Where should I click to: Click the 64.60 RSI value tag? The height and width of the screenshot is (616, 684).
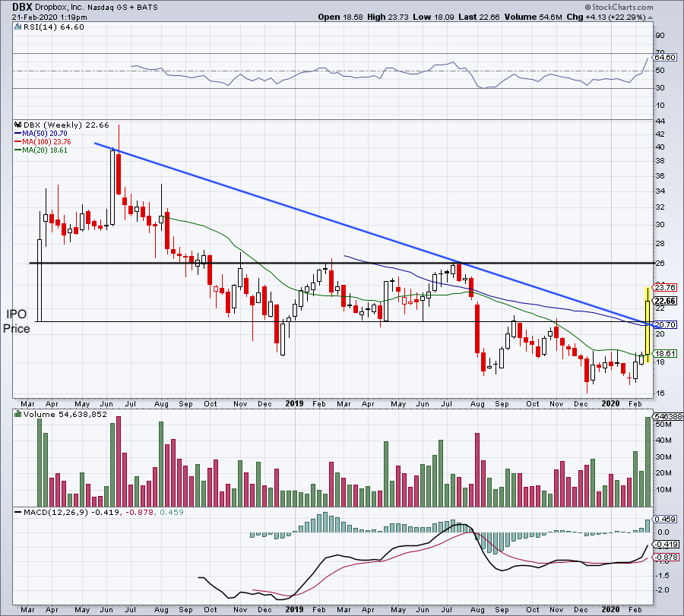pyautogui.click(x=664, y=57)
